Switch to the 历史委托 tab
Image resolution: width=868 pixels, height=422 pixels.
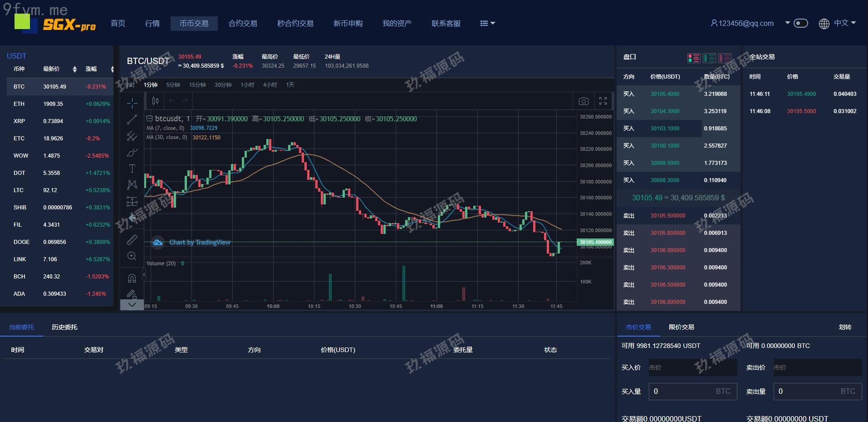[64, 327]
